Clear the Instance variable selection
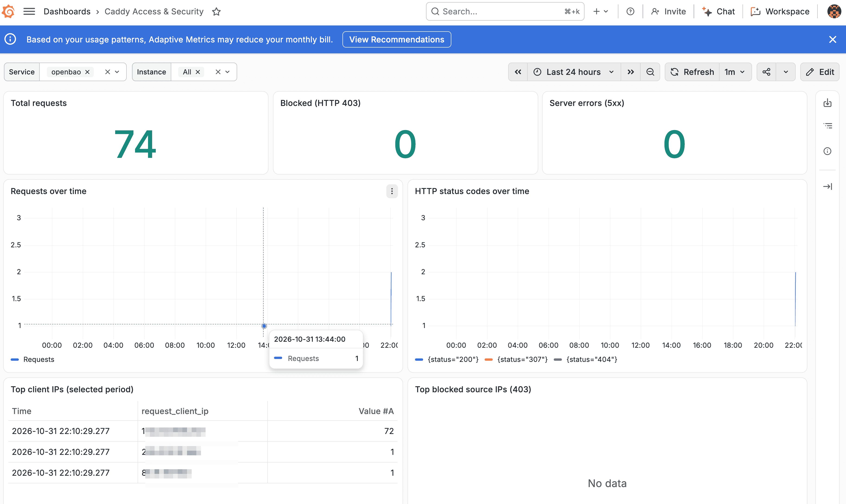Image resolution: width=846 pixels, height=504 pixels. (x=218, y=72)
